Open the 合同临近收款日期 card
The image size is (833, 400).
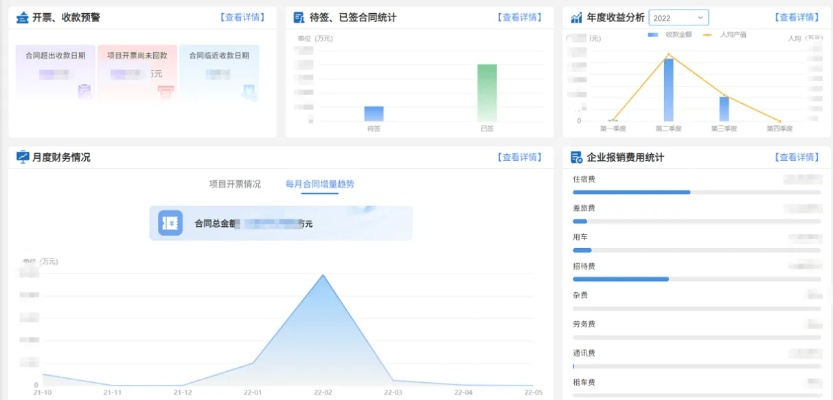coord(218,71)
